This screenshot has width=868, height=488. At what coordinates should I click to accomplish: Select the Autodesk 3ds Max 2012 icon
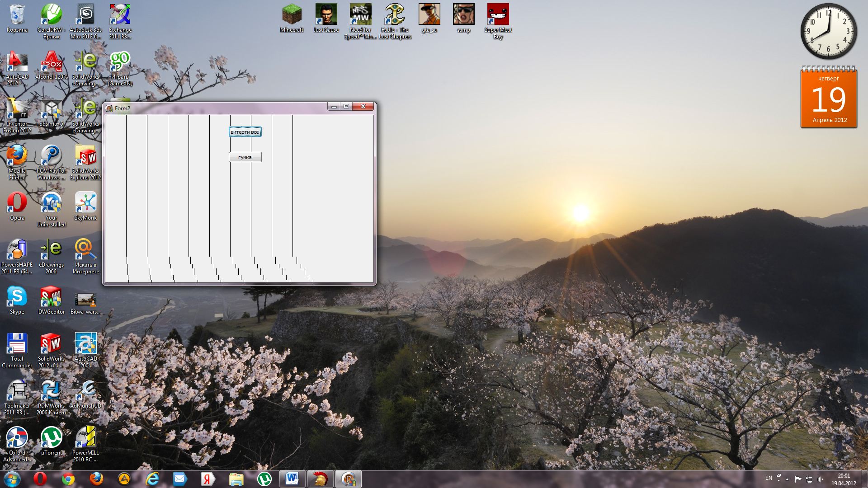(85, 21)
